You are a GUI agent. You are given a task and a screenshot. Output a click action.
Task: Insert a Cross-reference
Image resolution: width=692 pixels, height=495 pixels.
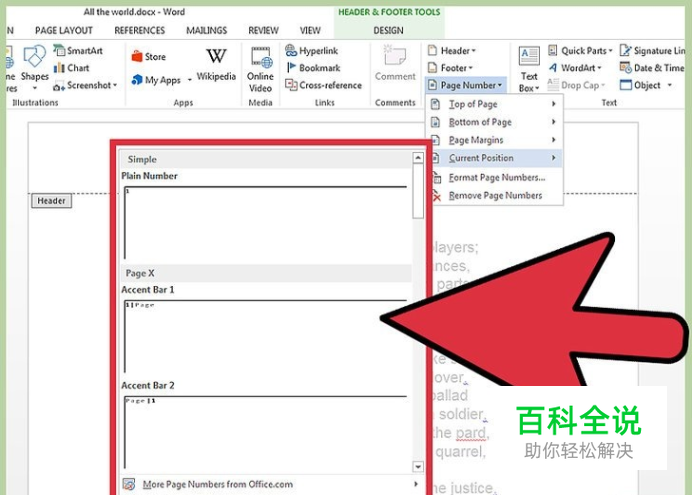(323, 85)
